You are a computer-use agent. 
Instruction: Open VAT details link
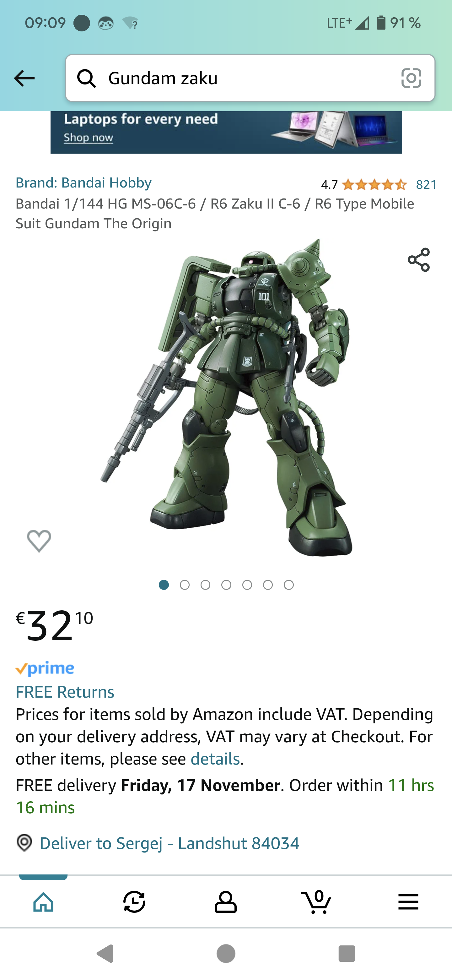click(x=215, y=759)
